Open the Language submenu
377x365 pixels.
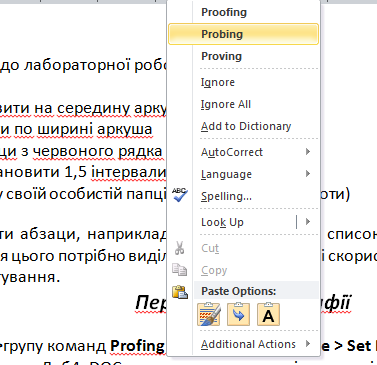pos(226,174)
